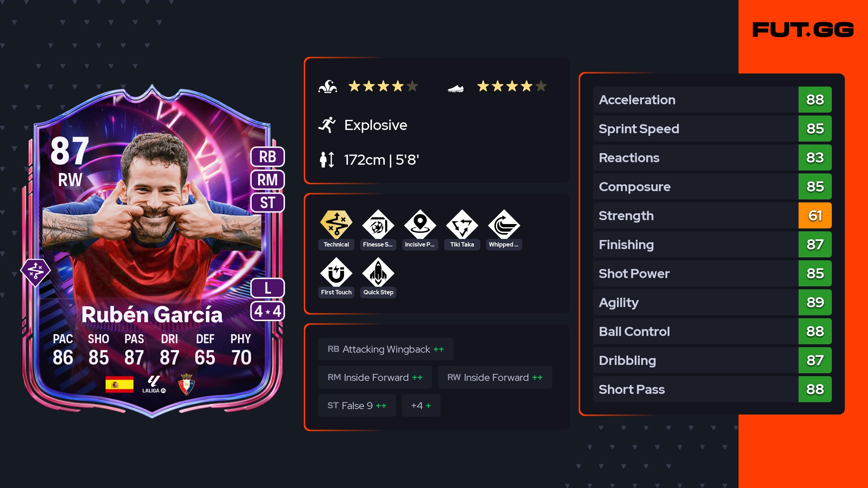Select the RB Attacking Wingback role
Screen dimensions: 868x488
[x=386, y=349]
